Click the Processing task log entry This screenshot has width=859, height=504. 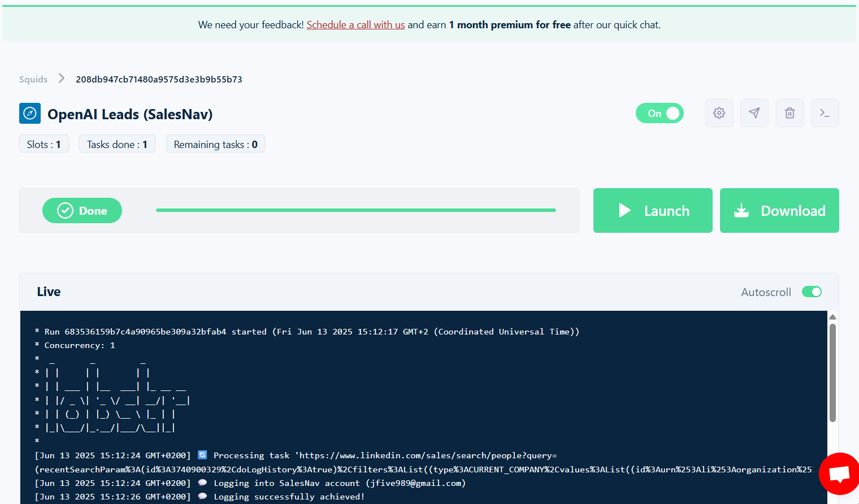pos(424,462)
